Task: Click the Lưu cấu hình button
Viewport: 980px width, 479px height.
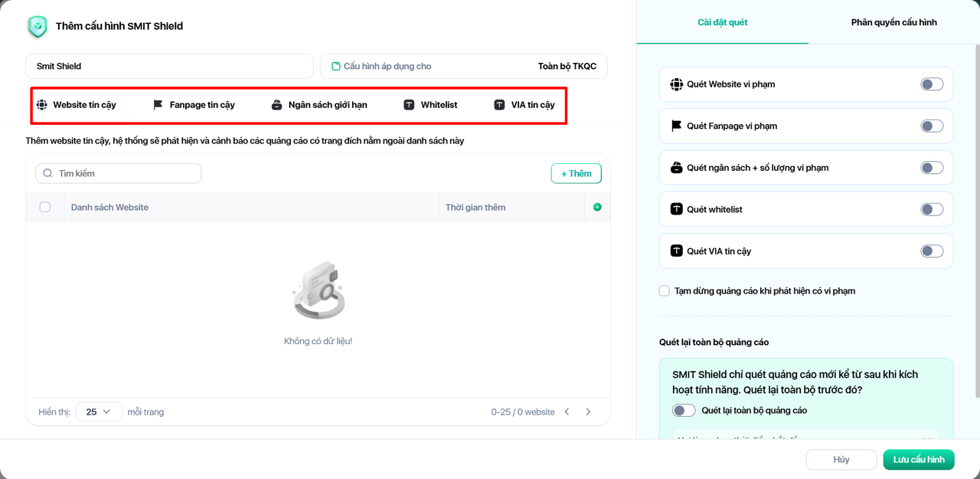Action: [918, 459]
